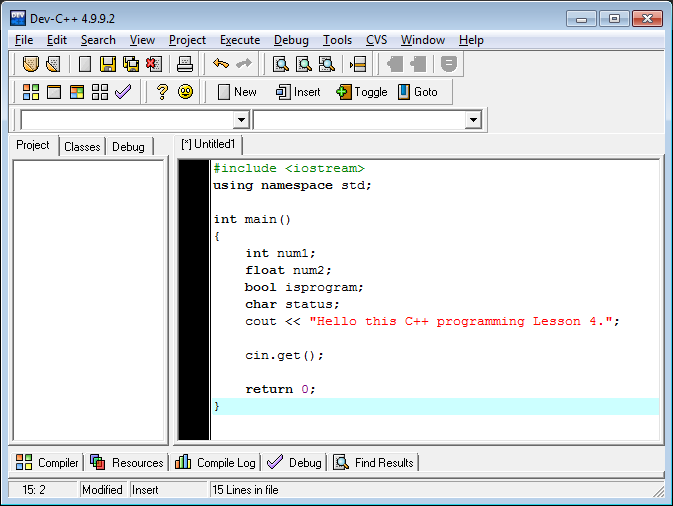Click the Insert toolbar button

pos(298,92)
